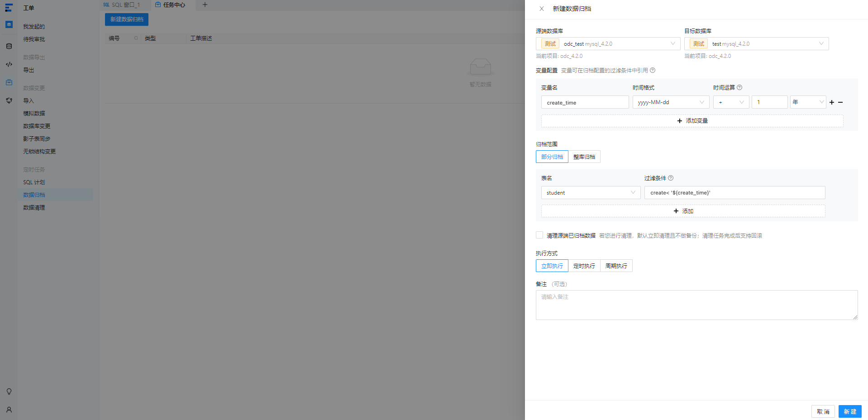The width and height of the screenshot is (868, 420).
Task: Open the code script icon in sidebar
Action: click(x=9, y=64)
